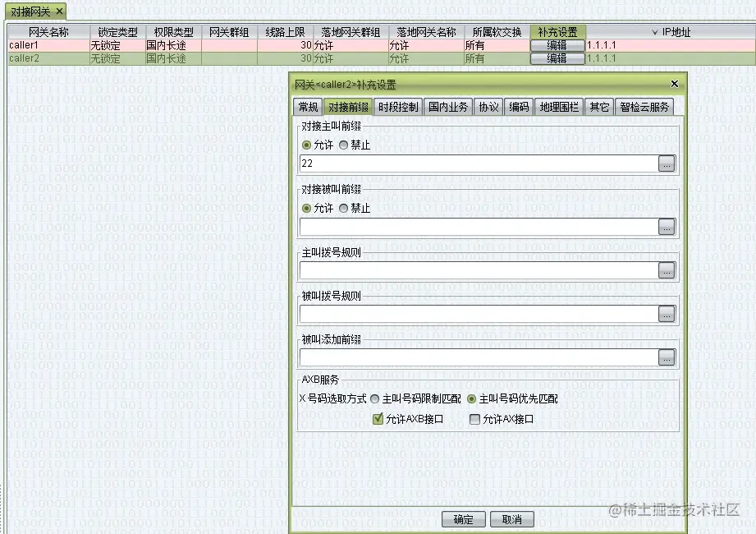Focus the 主叫拨号规则 input field
This screenshot has height=534, width=756.
(479, 270)
